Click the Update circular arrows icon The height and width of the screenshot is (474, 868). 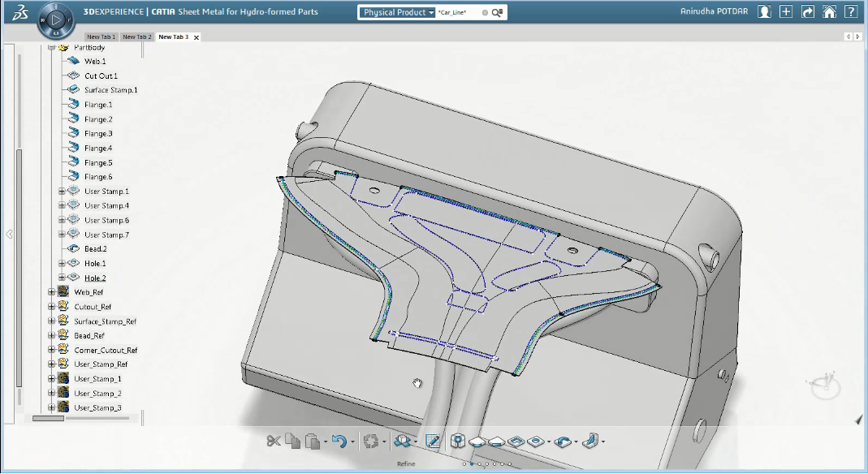click(371, 441)
